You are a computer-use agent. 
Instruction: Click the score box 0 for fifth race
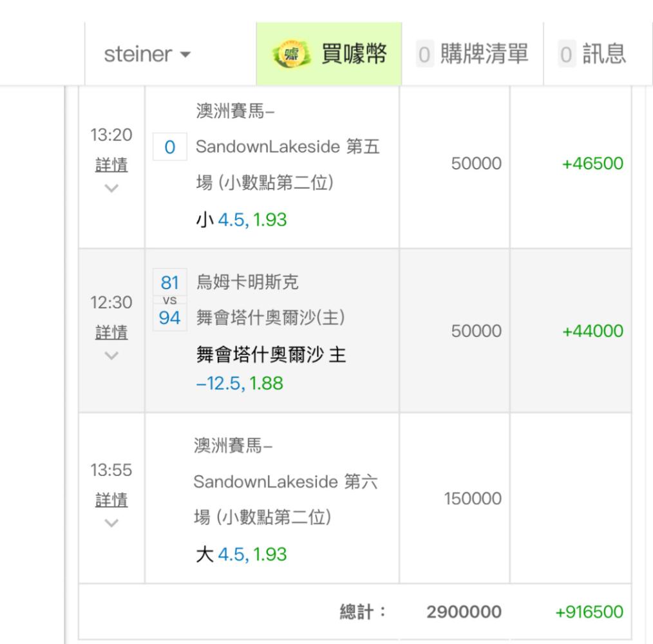170,147
